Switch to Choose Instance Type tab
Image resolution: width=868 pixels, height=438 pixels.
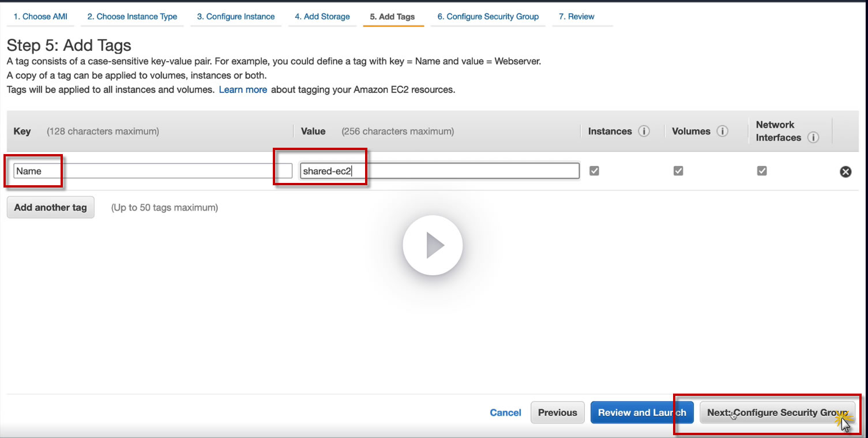(x=132, y=17)
